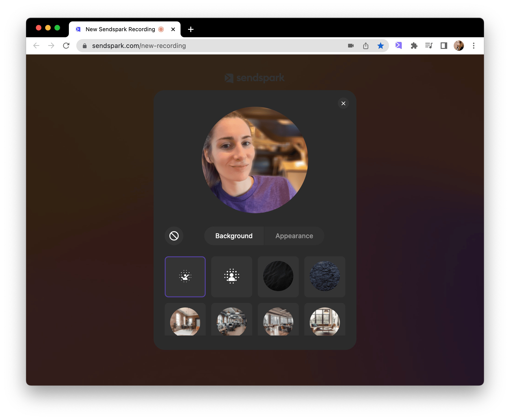Reload the Sendspark page
Image resolution: width=510 pixels, height=420 pixels.
66,45
